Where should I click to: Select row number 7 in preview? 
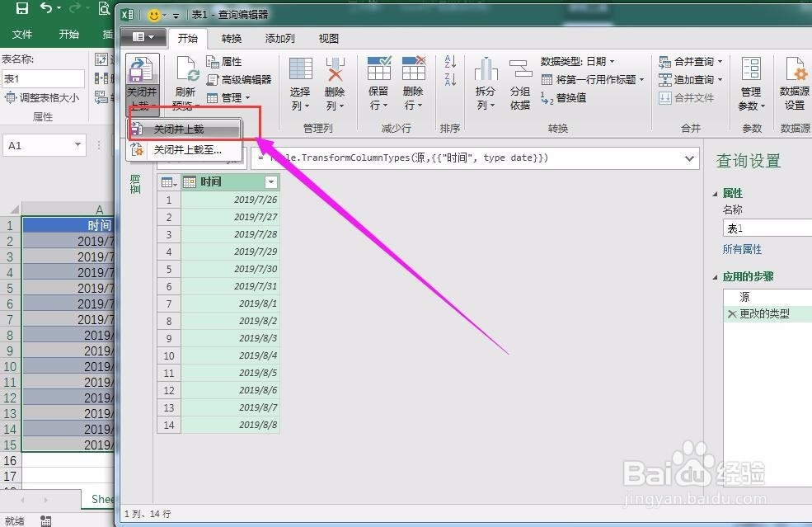point(169,303)
